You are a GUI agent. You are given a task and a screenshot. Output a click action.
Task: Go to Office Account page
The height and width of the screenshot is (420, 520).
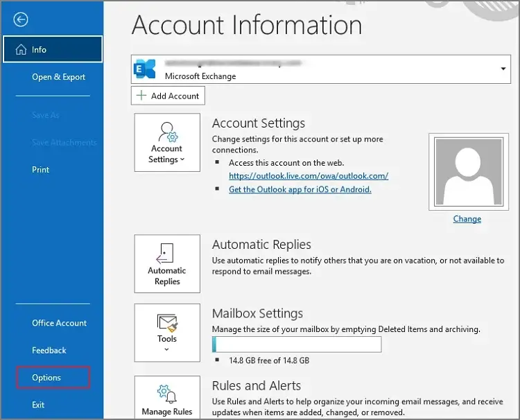59,323
